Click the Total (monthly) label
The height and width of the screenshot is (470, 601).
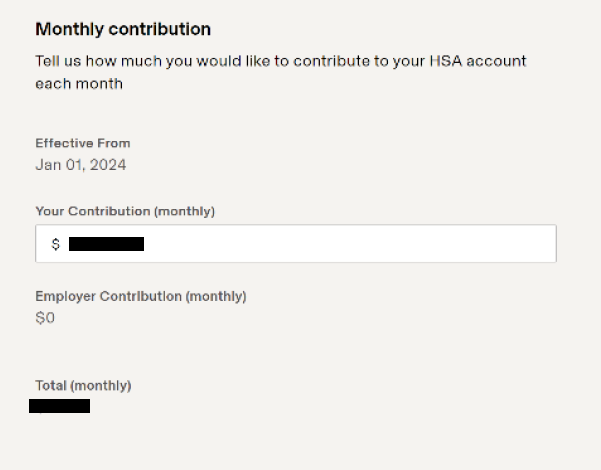coord(83,386)
